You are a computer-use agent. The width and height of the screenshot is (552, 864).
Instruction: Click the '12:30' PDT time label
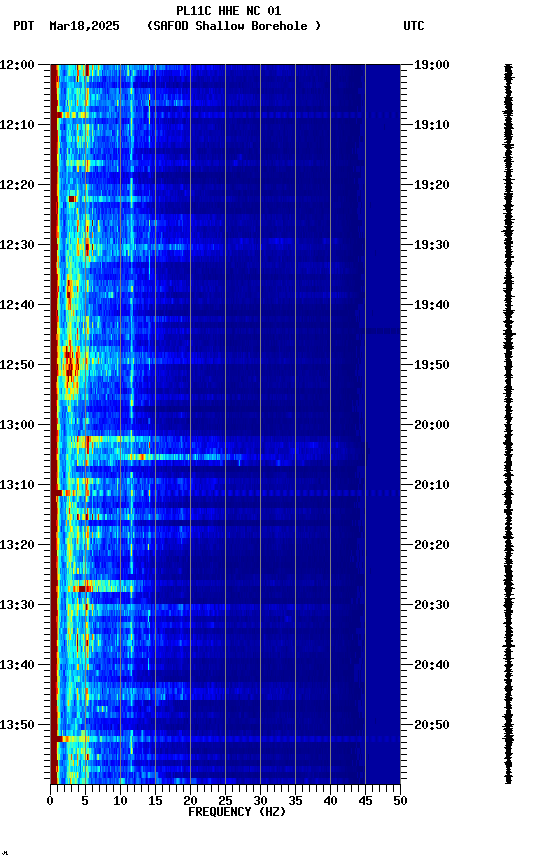(17, 245)
